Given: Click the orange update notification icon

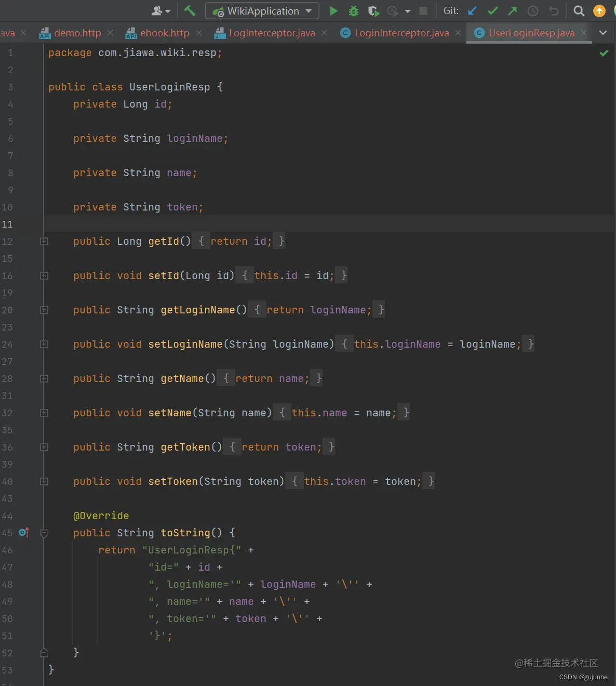Looking at the screenshot, I should pyautogui.click(x=599, y=11).
